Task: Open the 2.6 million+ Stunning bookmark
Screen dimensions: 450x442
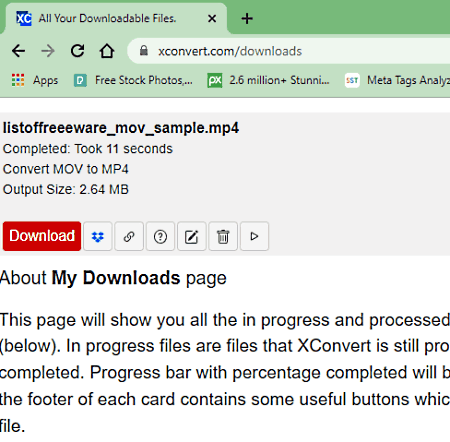Action: (268, 80)
